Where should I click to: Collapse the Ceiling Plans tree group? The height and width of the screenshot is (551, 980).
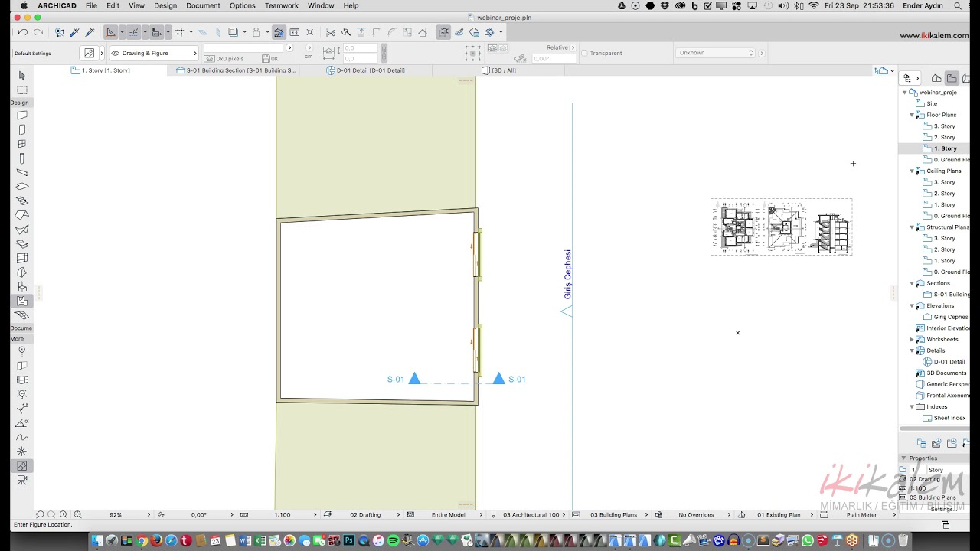[x=912, y=171]
